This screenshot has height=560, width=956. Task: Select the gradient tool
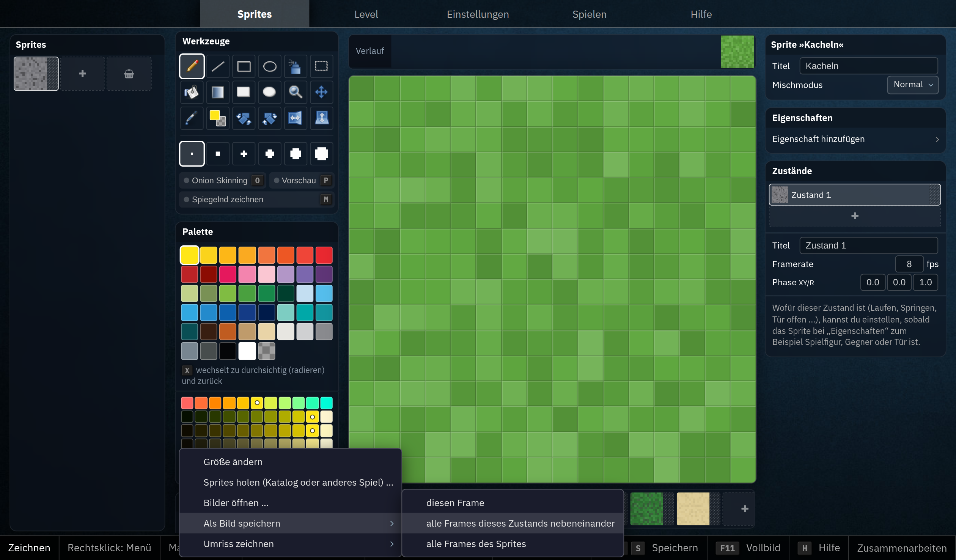tap(218, 92)
